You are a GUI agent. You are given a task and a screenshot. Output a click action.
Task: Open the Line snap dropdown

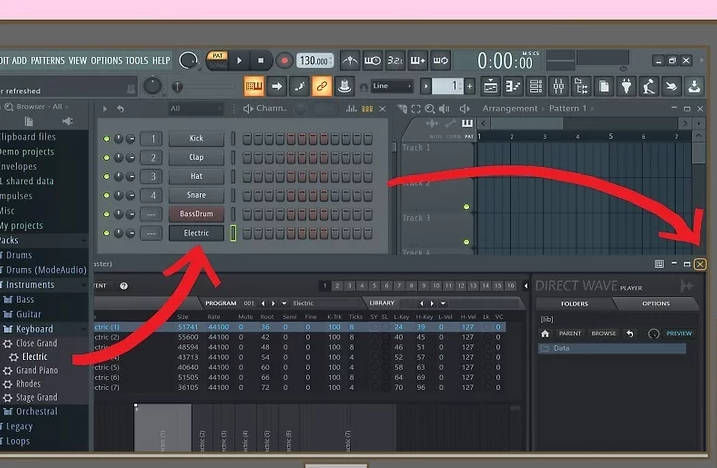tap(391, 86)
